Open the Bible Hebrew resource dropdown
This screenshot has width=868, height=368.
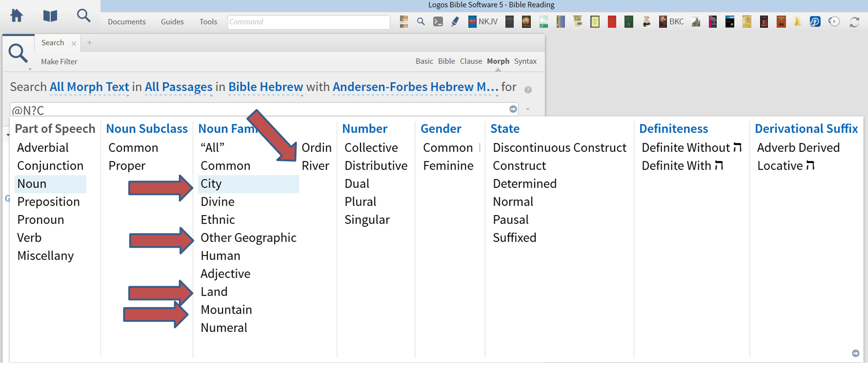pos(265,87)
